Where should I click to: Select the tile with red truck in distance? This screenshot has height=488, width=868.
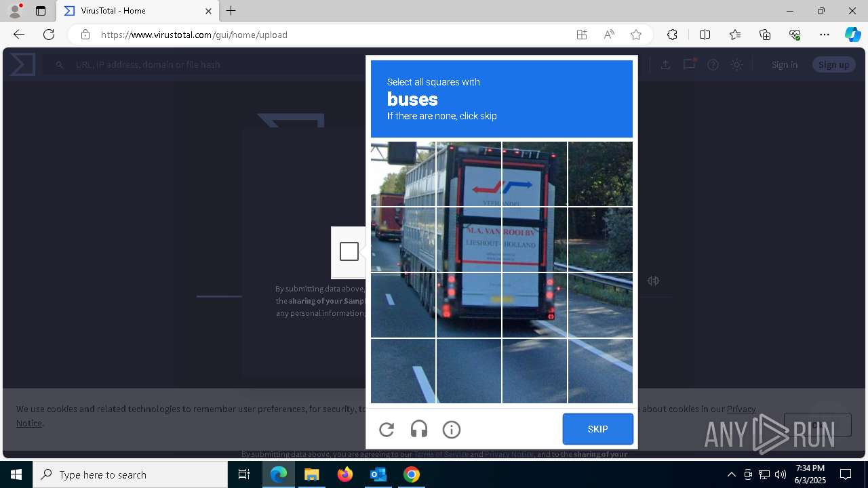[403, 239]
